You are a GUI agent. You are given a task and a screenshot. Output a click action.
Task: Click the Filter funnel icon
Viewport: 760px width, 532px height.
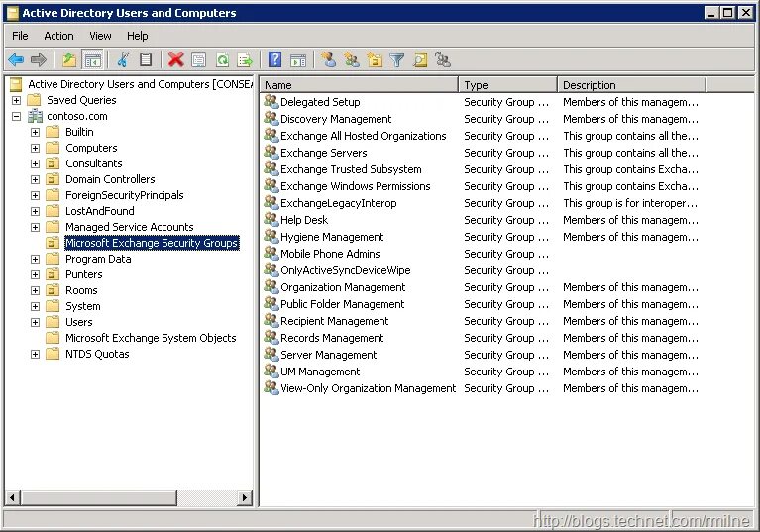tap(397, 60)
